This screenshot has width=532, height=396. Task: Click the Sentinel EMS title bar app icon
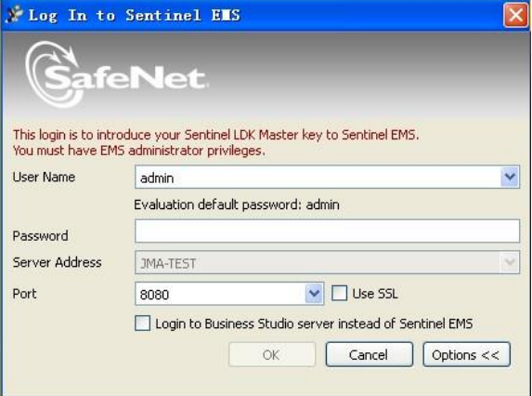point(14,15)
